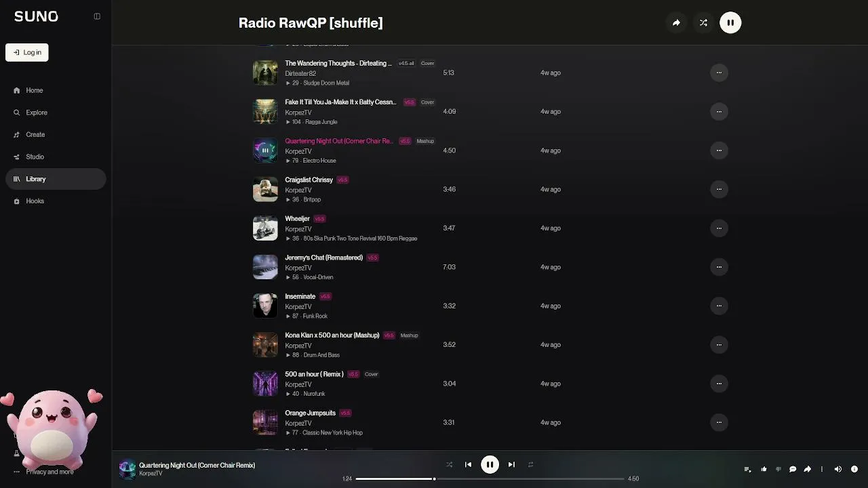The image size is (868, 488).
Task: Open the Create page
Action: point(56,135)
